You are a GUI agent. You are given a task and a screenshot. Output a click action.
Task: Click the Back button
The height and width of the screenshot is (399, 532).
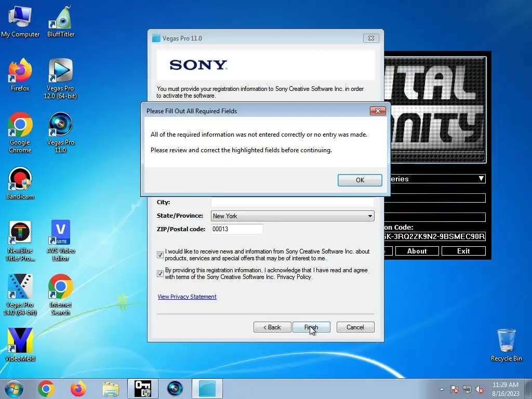(272, 327)
